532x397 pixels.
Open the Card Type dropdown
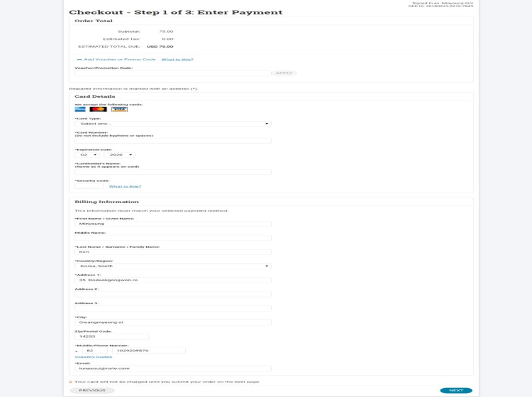(x=173, y=124)
